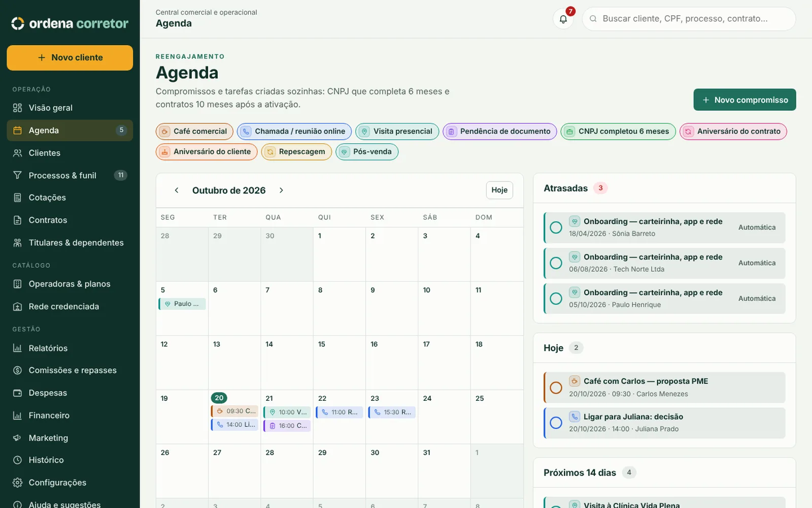Check off Paulo Henrique onboarding task

(556, 299)
